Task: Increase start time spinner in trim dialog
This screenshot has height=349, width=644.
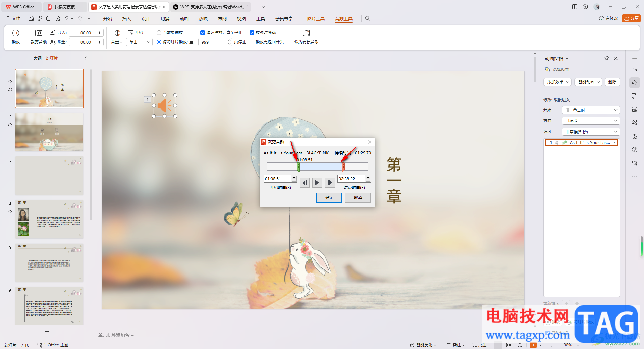Action: pyautogui.click(x=294, y=177)
